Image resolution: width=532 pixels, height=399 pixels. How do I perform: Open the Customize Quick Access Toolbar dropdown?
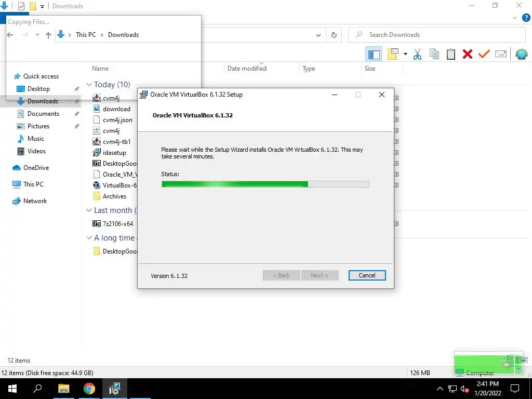[x=43, y=6]
